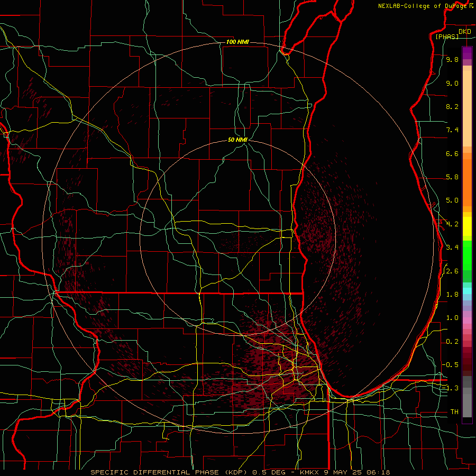Click the DKD label above the color scale
Viewport: 476px width, 476px height.
pyautogui.click(x=464, y=32)
